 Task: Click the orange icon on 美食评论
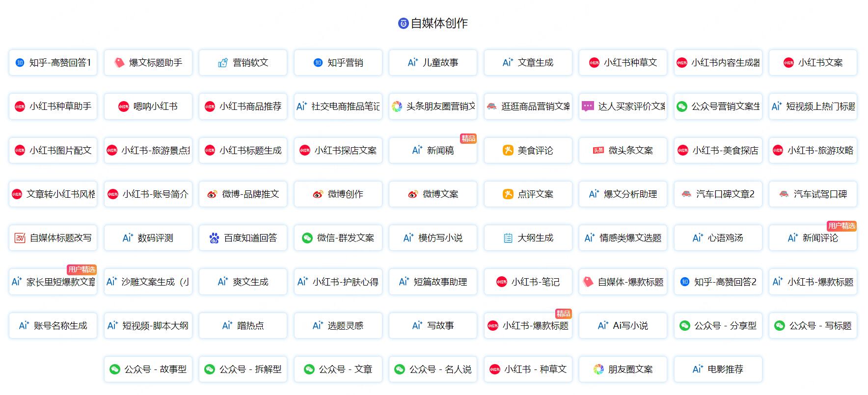click(508, 150)
